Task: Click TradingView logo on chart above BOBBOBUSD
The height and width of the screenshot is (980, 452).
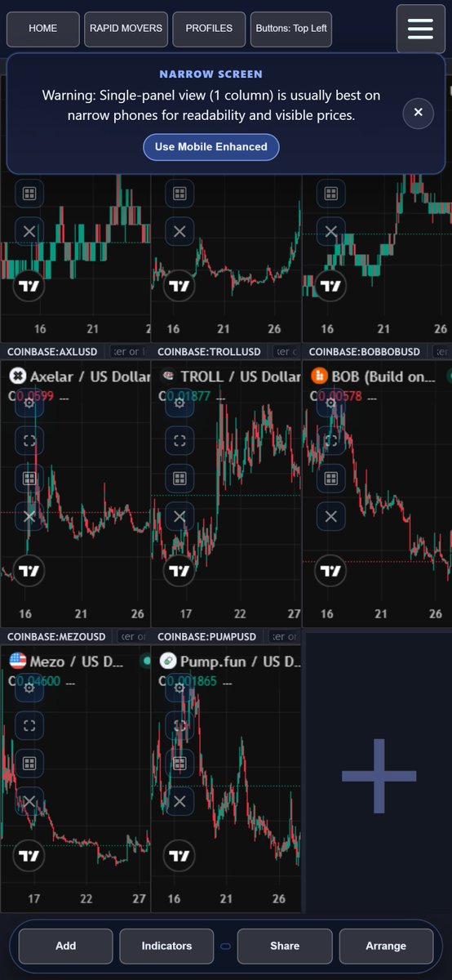Action: pyautogui.click(x=330, y=286)
